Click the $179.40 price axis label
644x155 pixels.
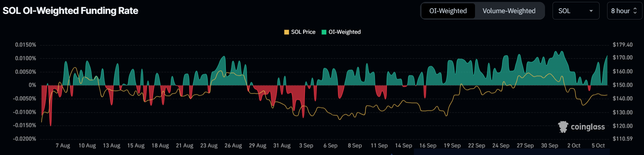coord(623,45)
